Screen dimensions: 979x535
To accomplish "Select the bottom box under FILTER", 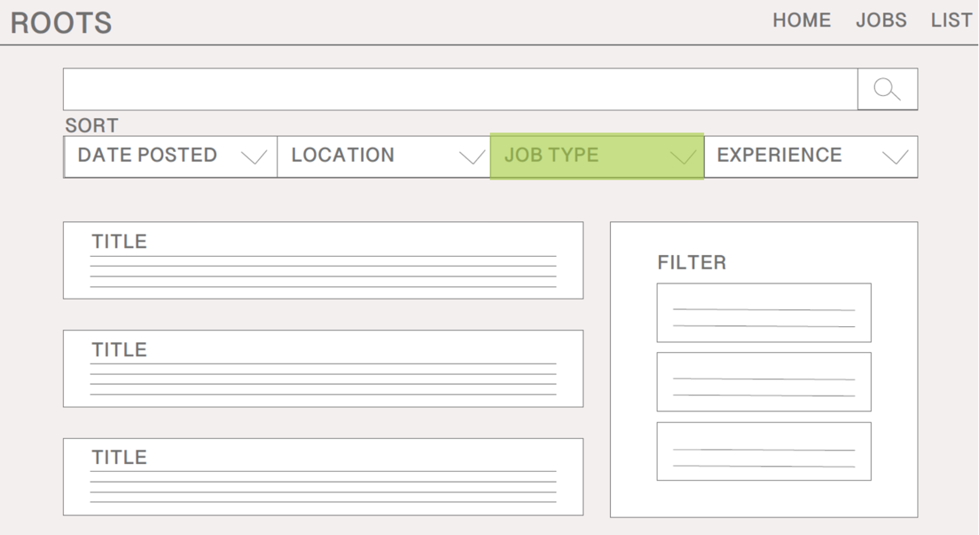I will [764, 451].
